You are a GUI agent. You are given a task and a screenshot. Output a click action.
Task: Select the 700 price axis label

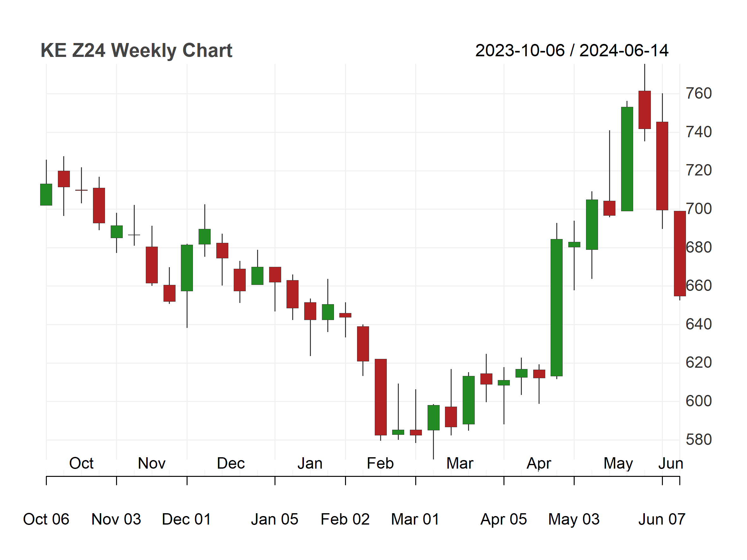(698, 209)
